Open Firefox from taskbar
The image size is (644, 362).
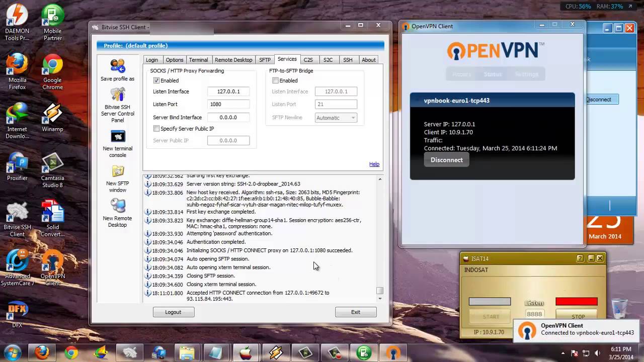[x=42, y=353]
